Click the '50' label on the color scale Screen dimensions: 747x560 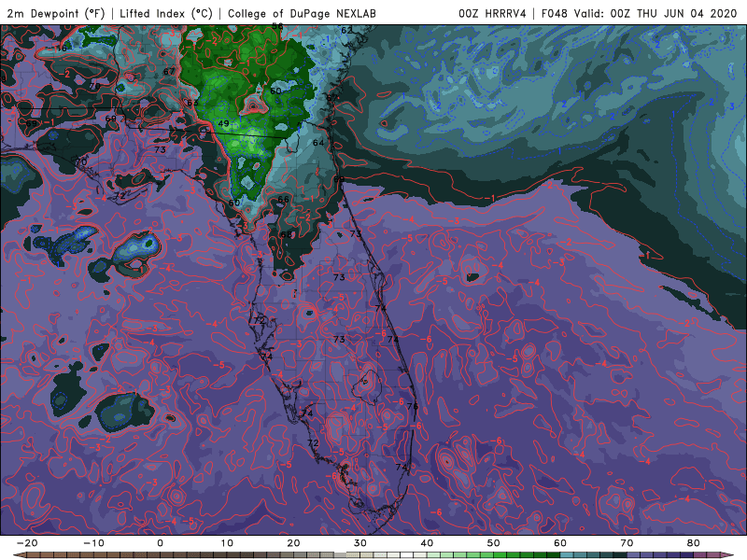[494, 543]
